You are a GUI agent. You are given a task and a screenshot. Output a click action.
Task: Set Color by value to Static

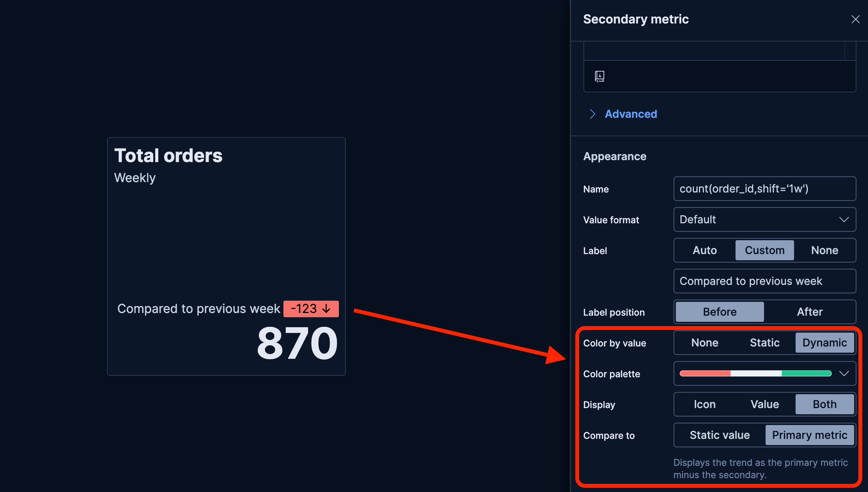[x=765, y=342]
